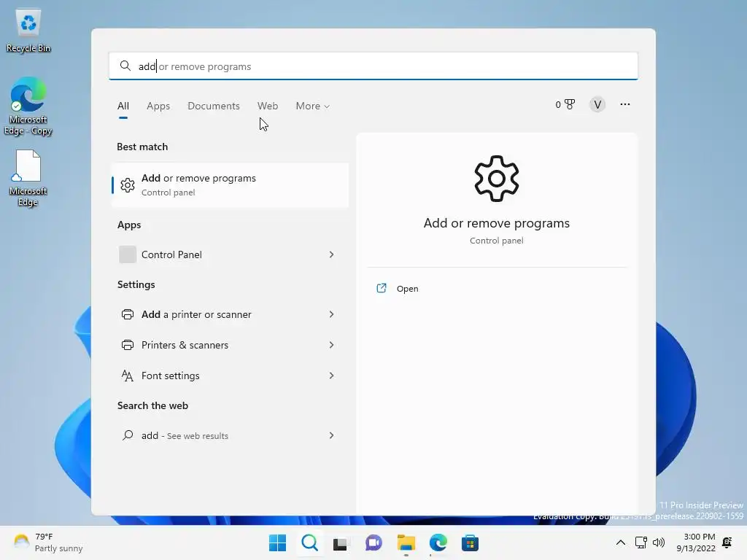Click inside the search text field
The image size is (747, 560).
373,66
